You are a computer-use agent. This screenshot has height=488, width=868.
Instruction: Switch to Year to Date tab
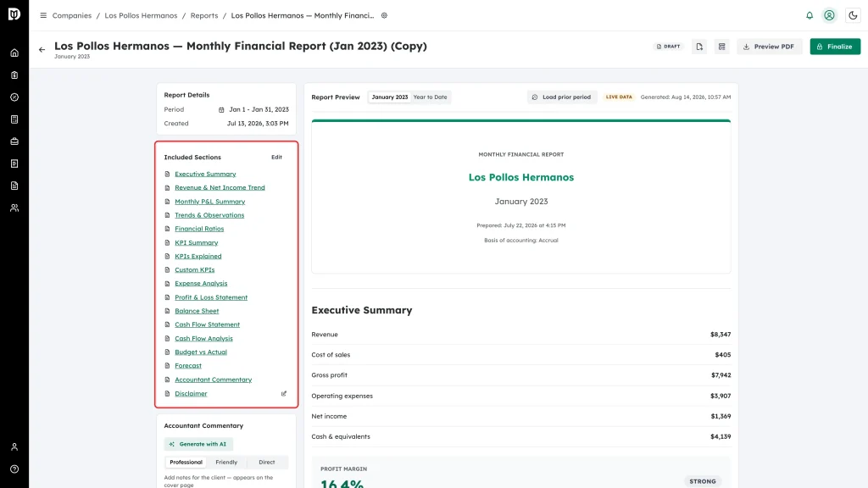430,97
